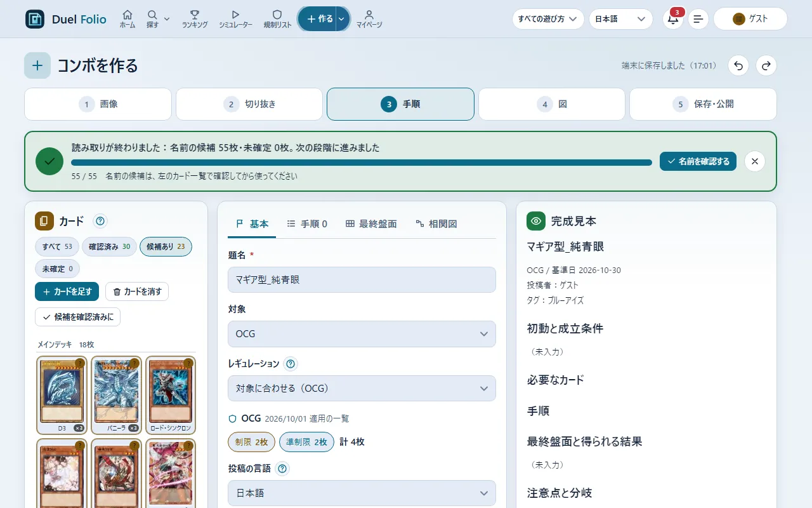The image size is (812, 508).
Task: Switch to the 手順 0 tab
Action: click(x=307, y=224)
